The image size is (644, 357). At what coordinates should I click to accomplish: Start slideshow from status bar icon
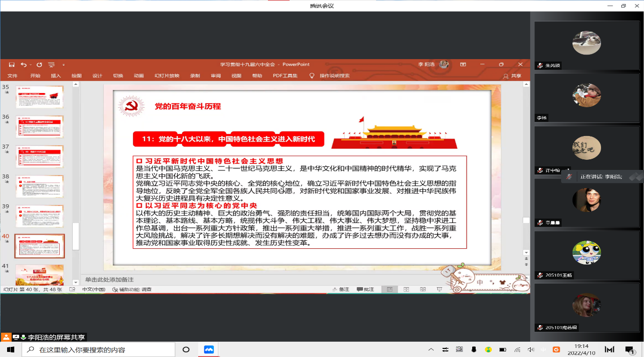point(439,289)
